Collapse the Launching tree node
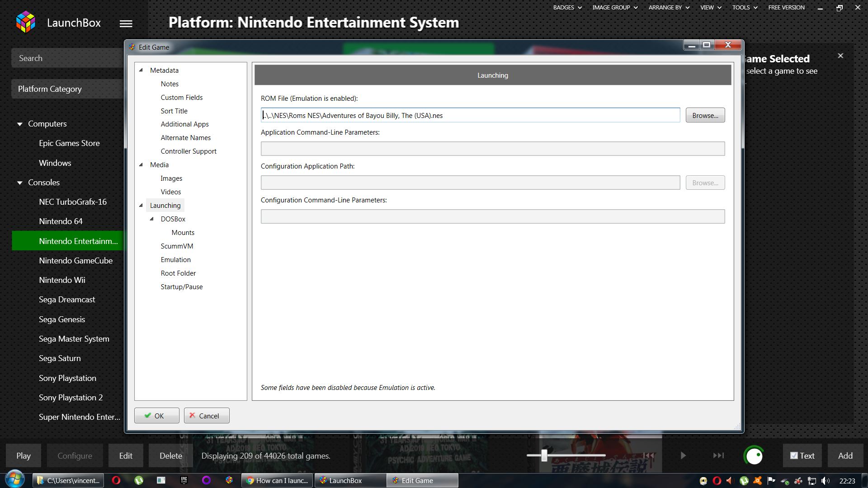This screenshot has height=488, width=868. [141, 205]
